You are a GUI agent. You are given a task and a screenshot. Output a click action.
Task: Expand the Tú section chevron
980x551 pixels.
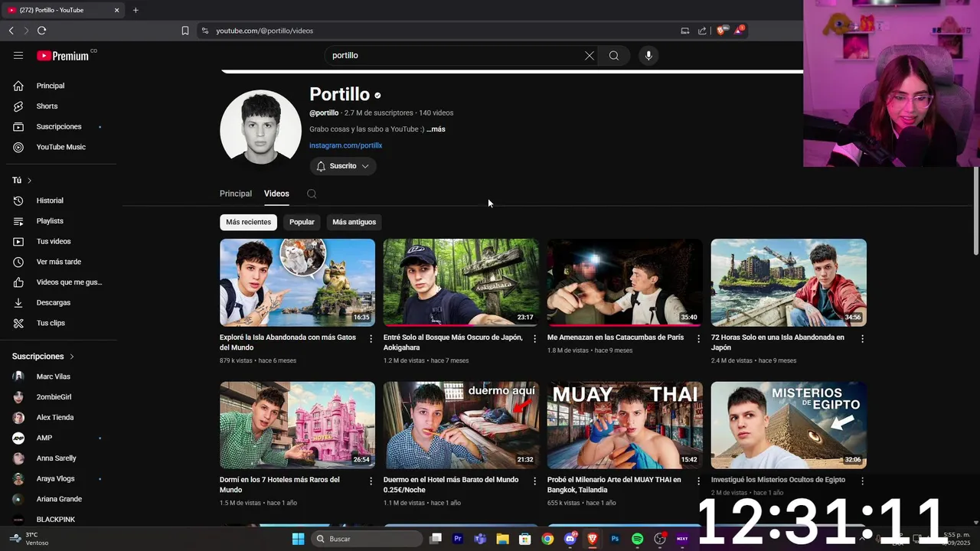point(29,181)
